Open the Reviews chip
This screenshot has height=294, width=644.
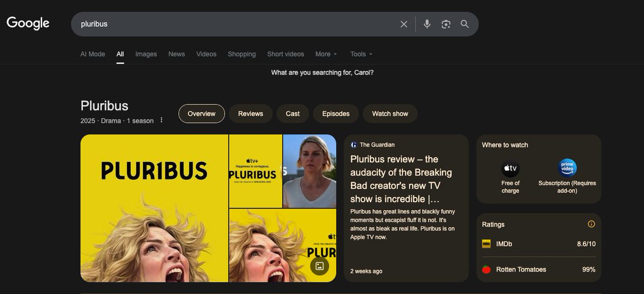[x=251, y=114]
